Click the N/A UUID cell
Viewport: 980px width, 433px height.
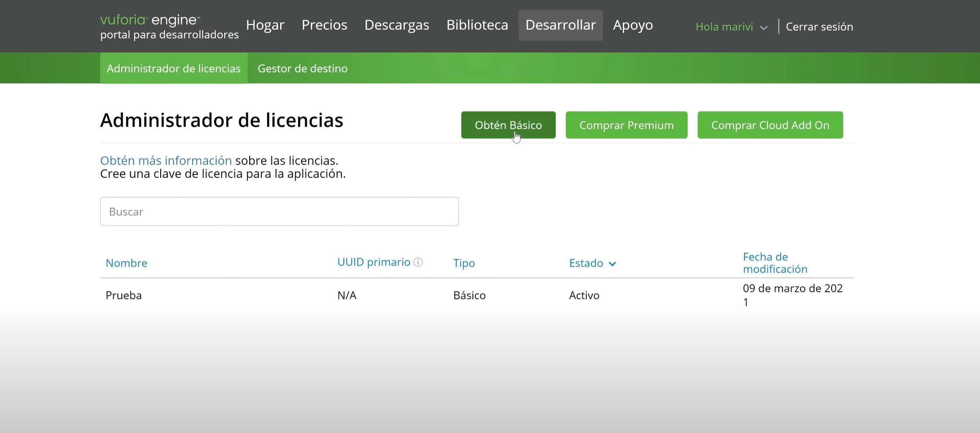(347, 295)
